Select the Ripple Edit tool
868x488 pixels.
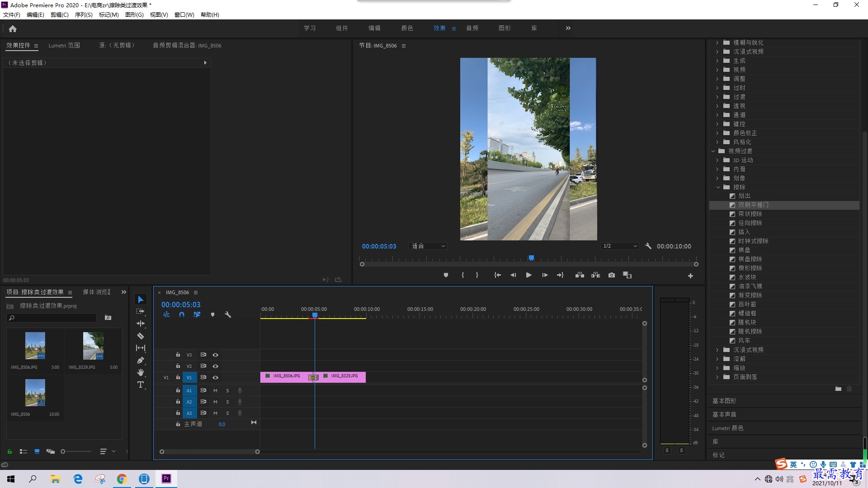tap(141, 324)
